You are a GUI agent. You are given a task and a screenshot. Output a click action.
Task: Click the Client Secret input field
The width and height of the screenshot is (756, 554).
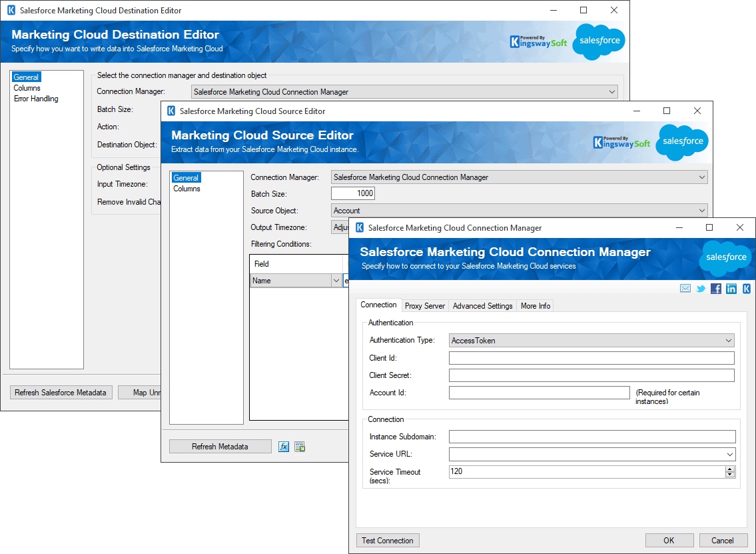(591, 375)
